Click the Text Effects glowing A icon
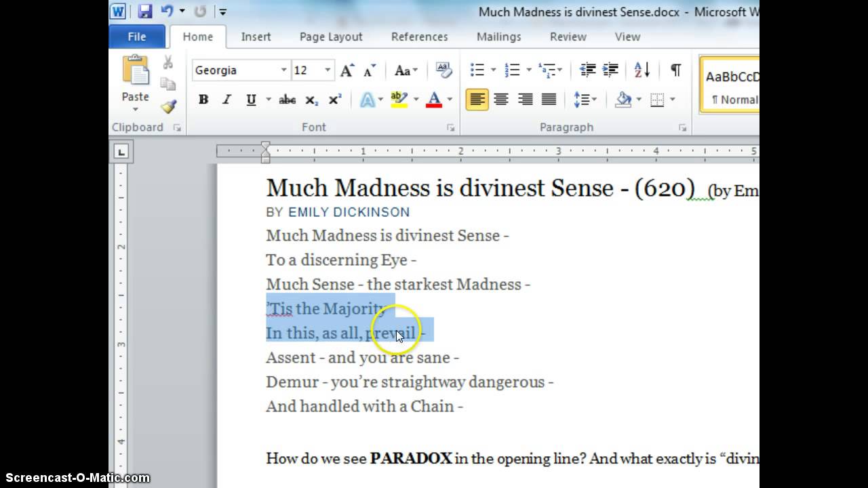 367,100
